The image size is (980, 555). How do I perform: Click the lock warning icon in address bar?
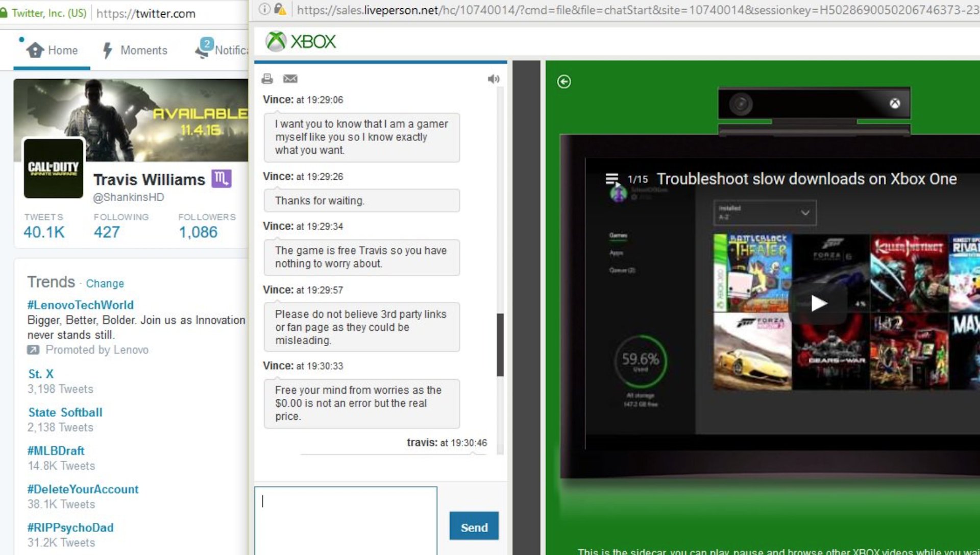point(280,9)
